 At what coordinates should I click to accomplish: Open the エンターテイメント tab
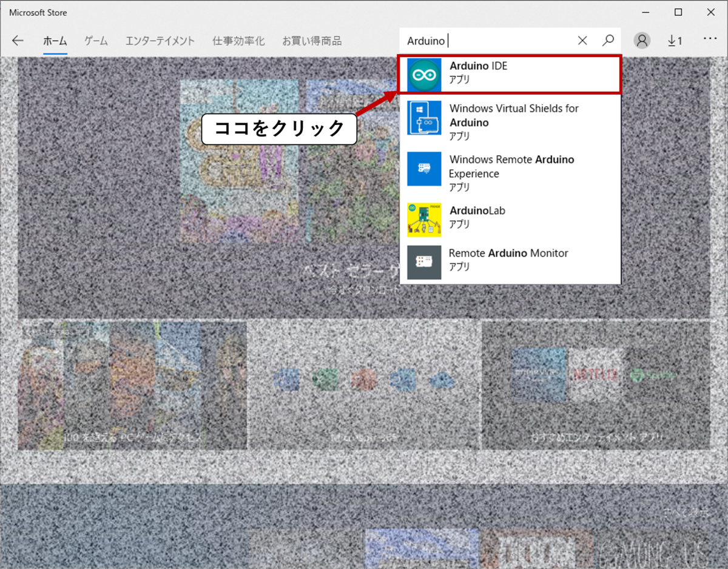[x=160, y=41]
